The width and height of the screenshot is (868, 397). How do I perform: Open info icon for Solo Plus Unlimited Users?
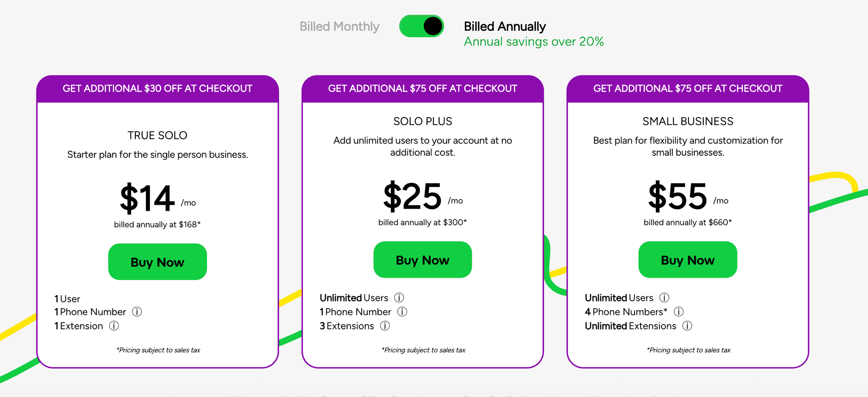[x=399, y=298]
